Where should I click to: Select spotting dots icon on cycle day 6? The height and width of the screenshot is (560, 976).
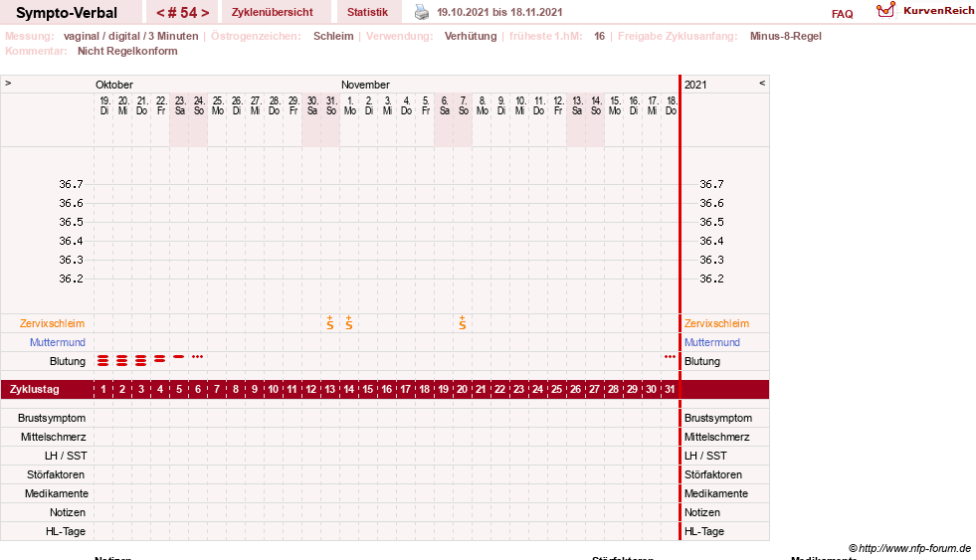pyautogui.click(x=198, y=356)
